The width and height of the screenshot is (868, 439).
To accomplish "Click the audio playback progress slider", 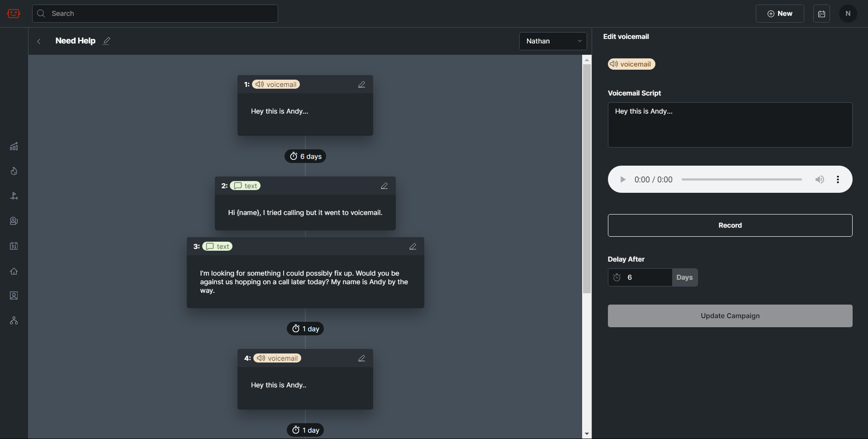I will tap(741, 180).
